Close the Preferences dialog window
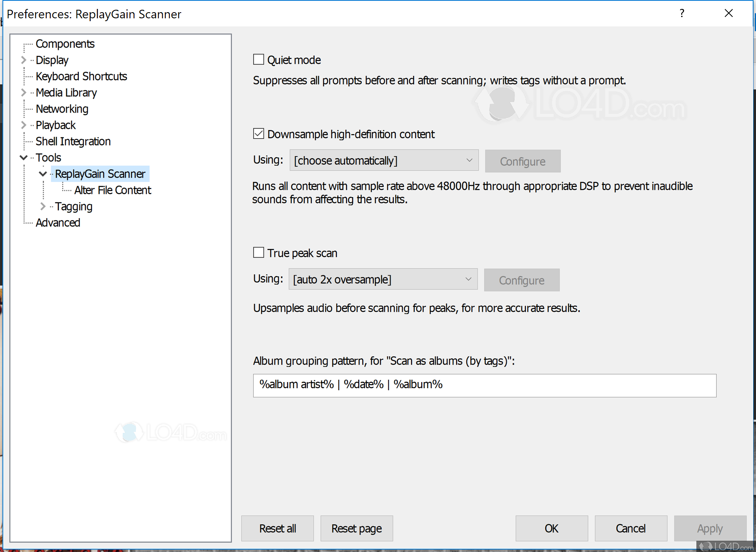This screenshot has height=552, width=756. [x=728, y=13]
